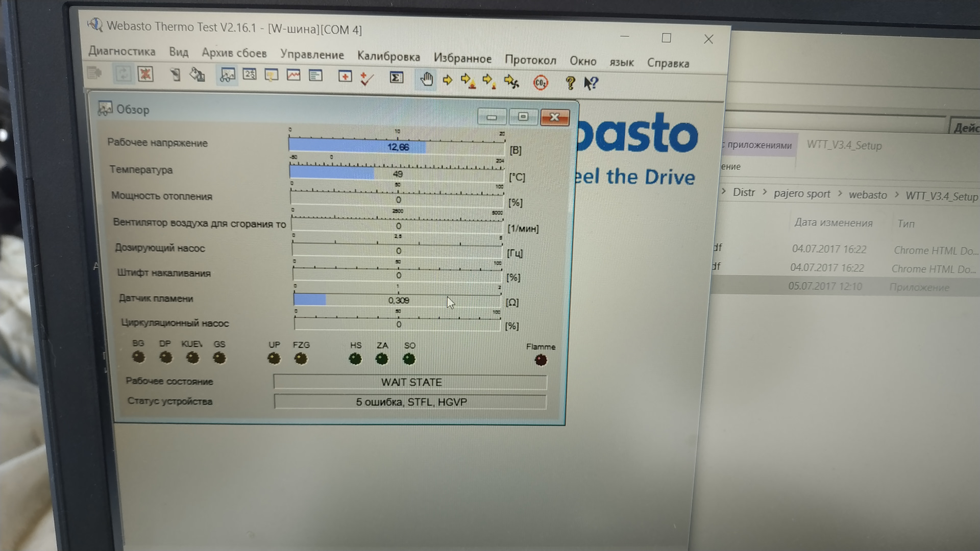Click the context help arrow-question icon

tap(591, 83)
